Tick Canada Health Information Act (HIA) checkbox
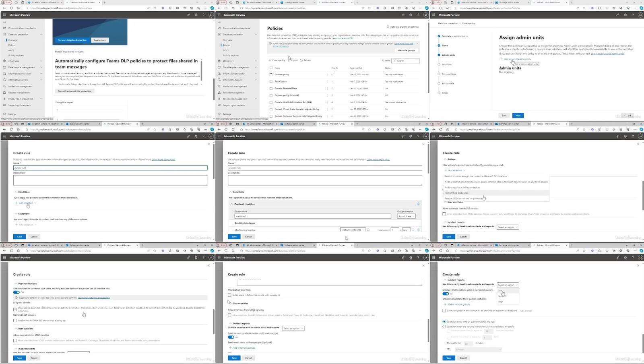Screen dimensions: 644x364 pyautogui.click(x=271, y=102)
